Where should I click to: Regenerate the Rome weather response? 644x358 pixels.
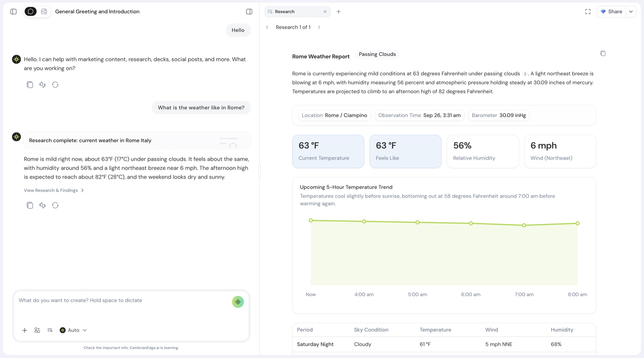(x=55, y=205)
